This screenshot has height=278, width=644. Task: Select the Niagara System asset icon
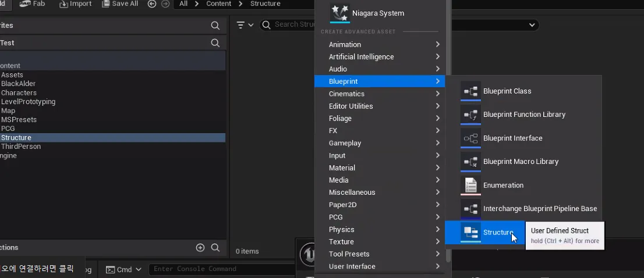(x=339, y=13)
